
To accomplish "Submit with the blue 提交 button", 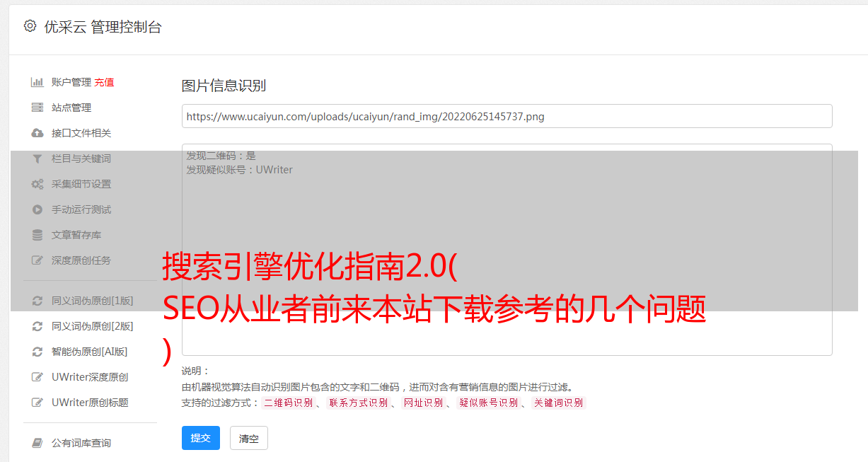I will pyautogui.click(x=201, y=438).
